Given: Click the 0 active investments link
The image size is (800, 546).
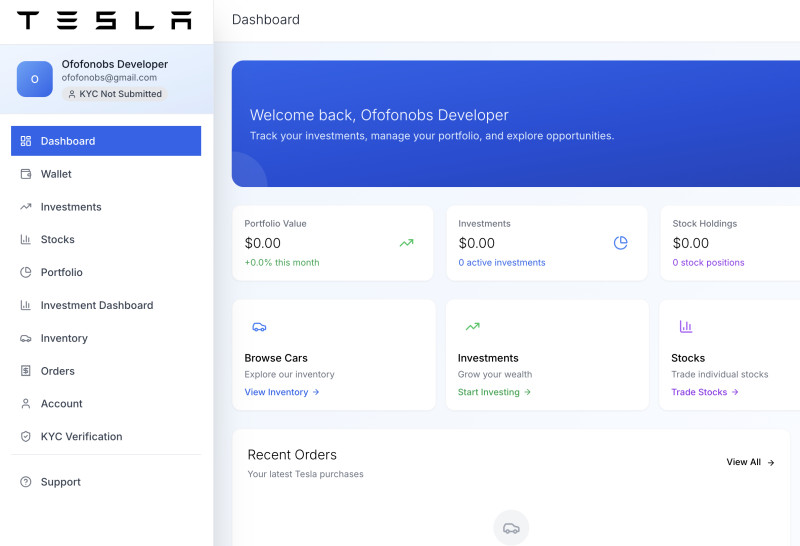Looking at the screenshot, I should point(502,263).
